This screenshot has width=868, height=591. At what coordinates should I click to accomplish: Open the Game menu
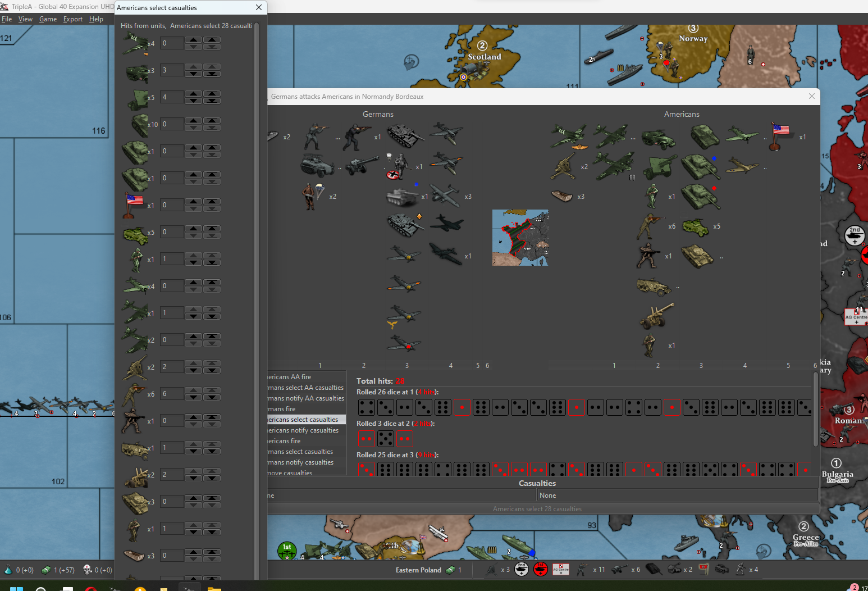[48, 19]
